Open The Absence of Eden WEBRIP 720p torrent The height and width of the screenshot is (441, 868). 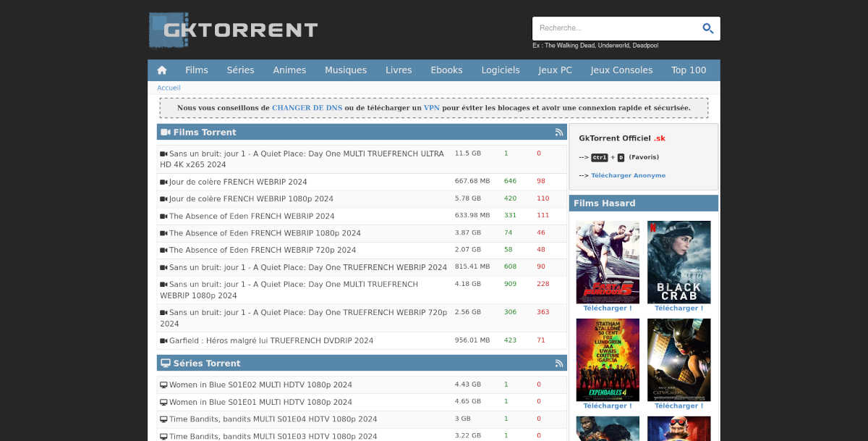263,250
